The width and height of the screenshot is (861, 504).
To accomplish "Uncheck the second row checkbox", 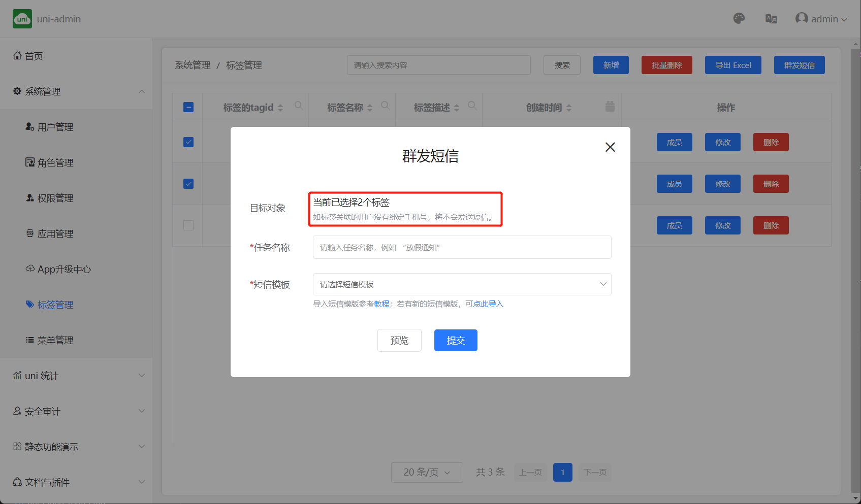I will (x=188, y=184).
